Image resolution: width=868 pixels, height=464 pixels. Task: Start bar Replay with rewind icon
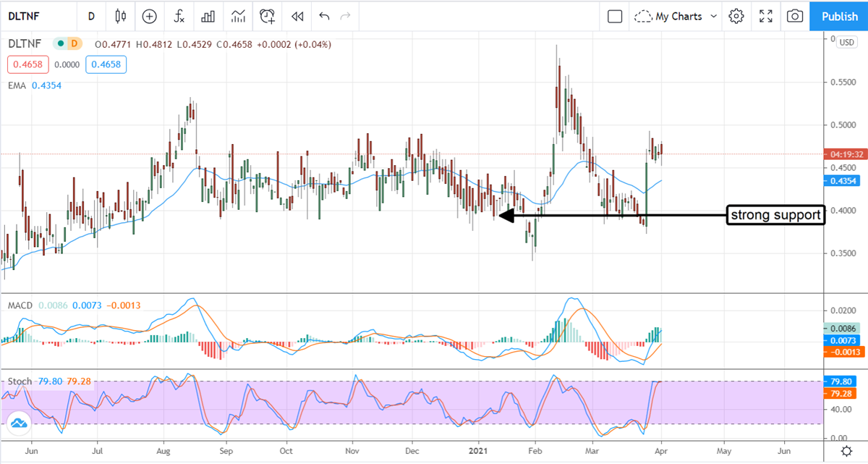click(297, 16)
